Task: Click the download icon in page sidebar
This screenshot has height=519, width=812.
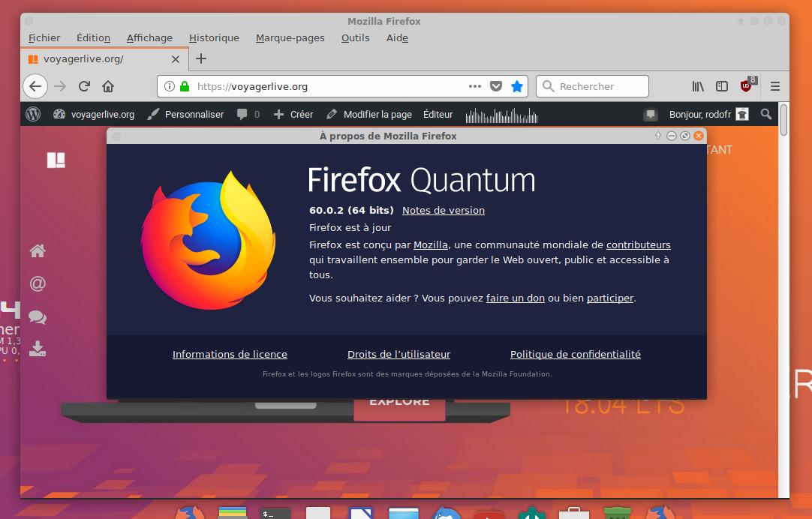Action: 38,349
